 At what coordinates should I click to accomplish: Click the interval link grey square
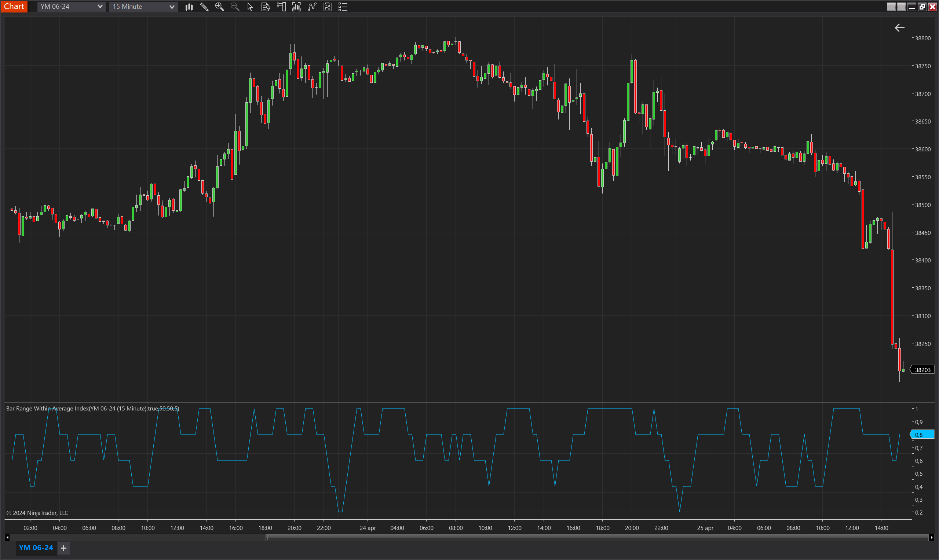(901, 7)
